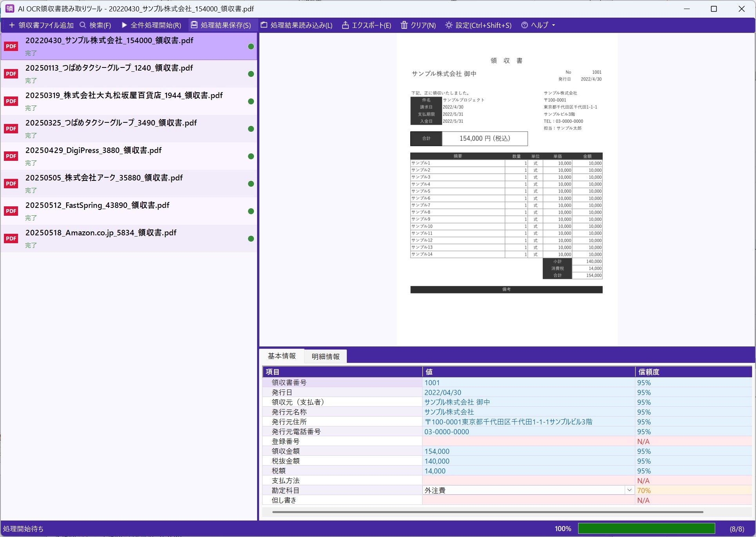Clear the list with trash icon
Image resolution: width=756 pixels, height=537 pixels.
click(404, 25)
